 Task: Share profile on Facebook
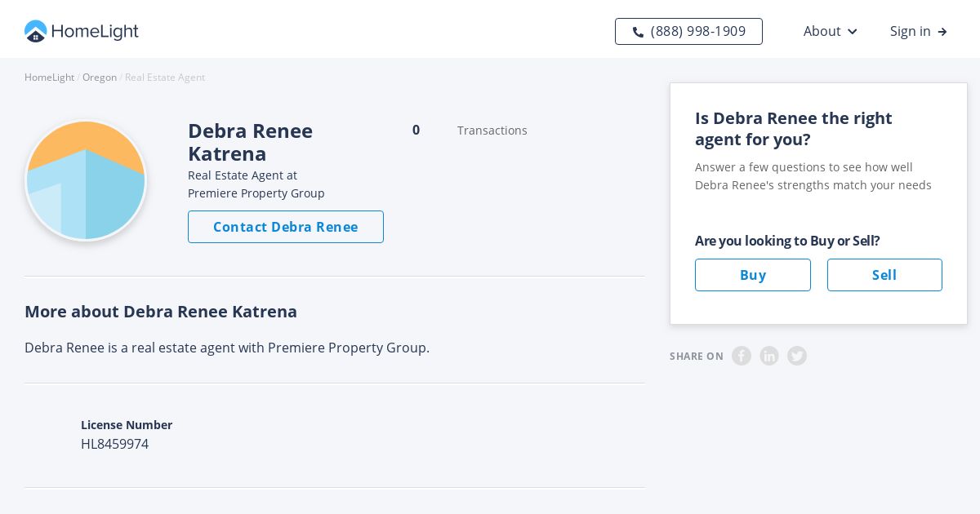tap(742, 356)
